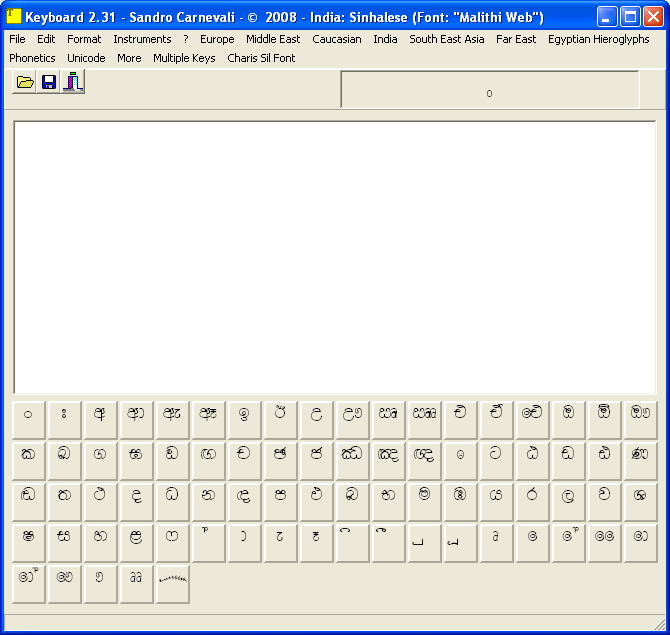Insert the vowel sign ා key
The width and height of the screenshot is (670, 635).
click(244, 543)
